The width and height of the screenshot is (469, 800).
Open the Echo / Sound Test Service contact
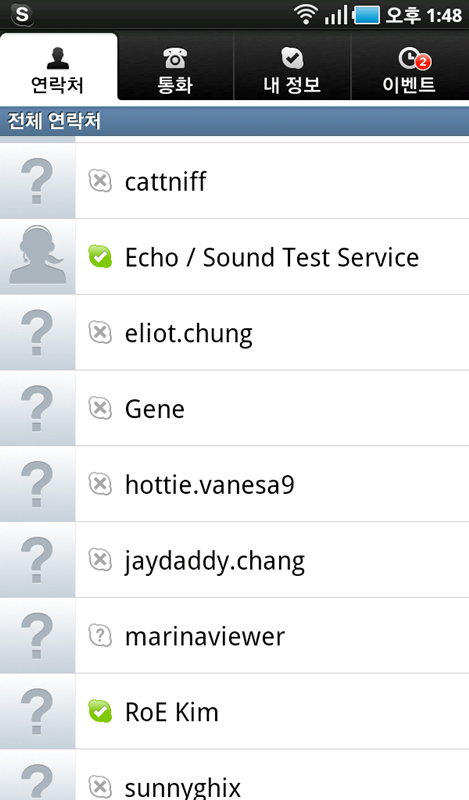coord(234,257)
